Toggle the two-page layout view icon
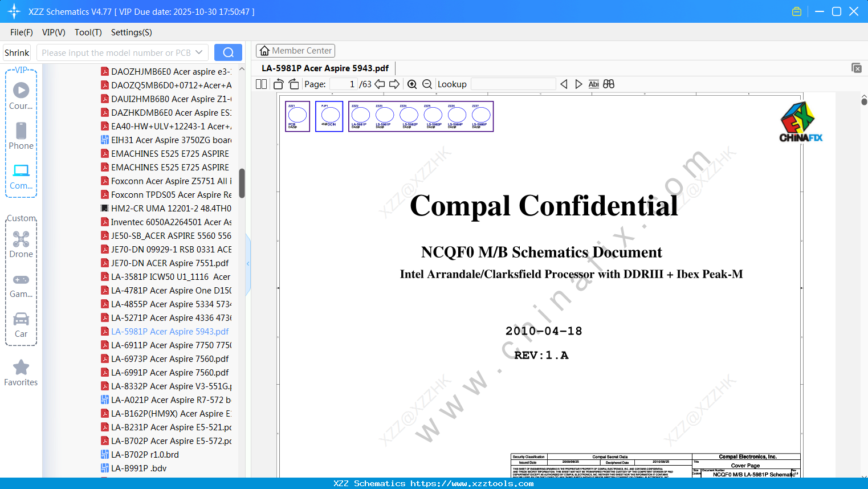The height and width of the screenshot is (489, 868). tap(262, 84)
